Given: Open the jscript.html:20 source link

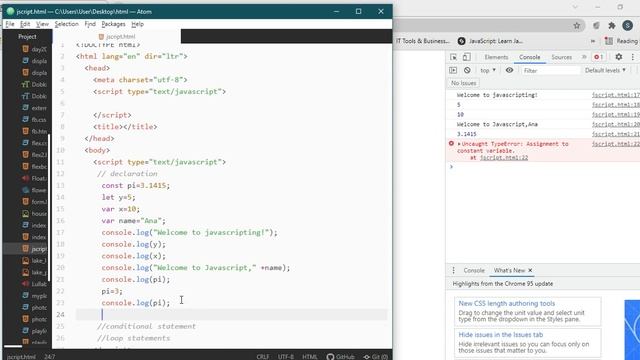Looking at the screenshot, I should tap(616, 124).
